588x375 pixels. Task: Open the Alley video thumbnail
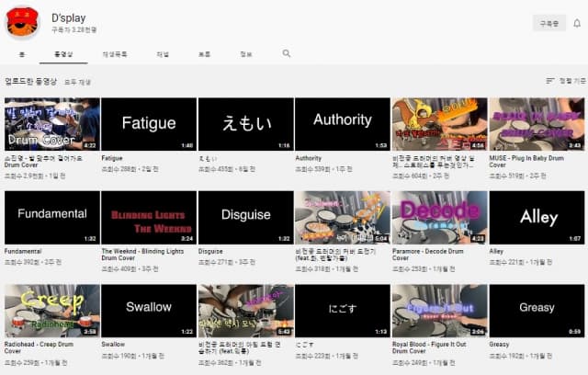click(x=537, y=218)
